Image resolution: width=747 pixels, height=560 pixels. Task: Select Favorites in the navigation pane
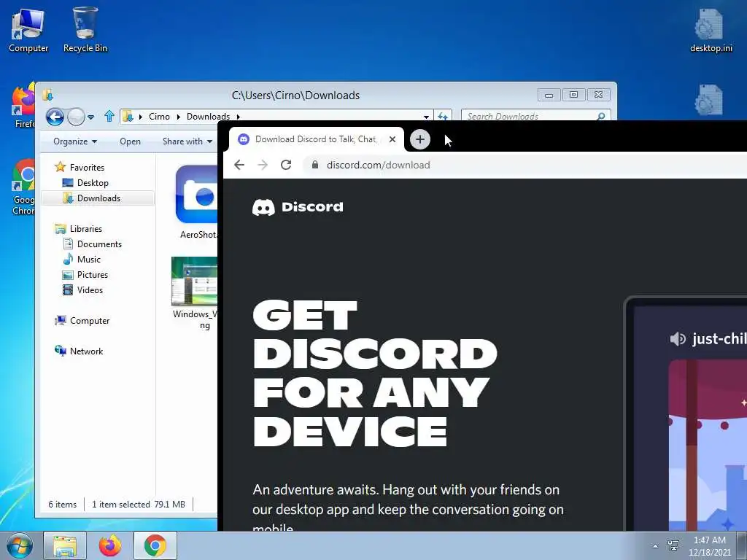(x=87, y=167)
